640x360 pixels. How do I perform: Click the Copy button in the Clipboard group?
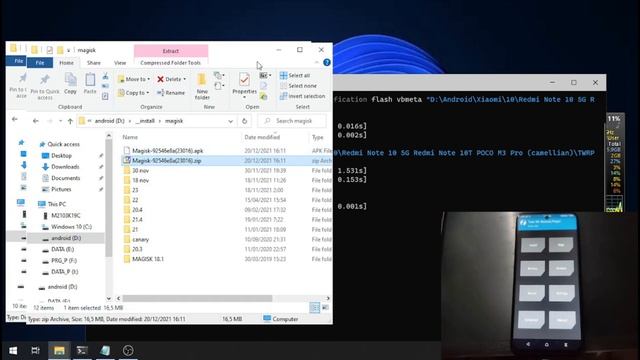71,84
